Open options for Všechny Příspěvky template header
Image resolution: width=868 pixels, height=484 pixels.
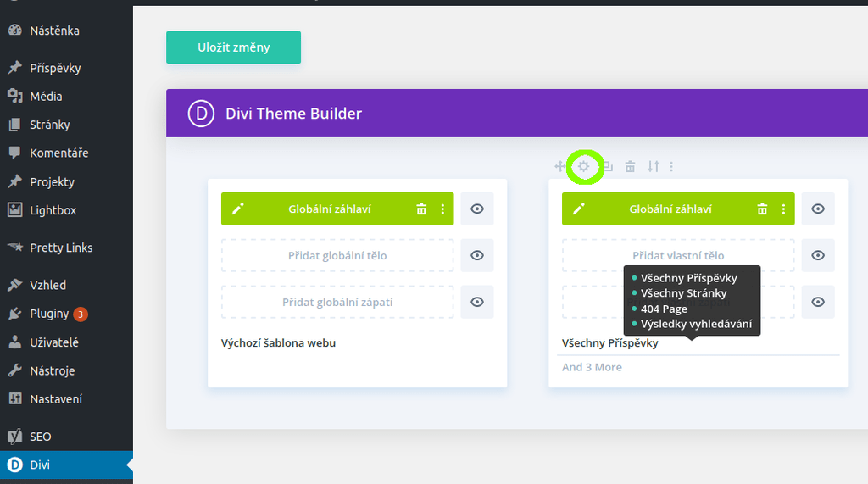pyautogui.click(x=783, y=209)
